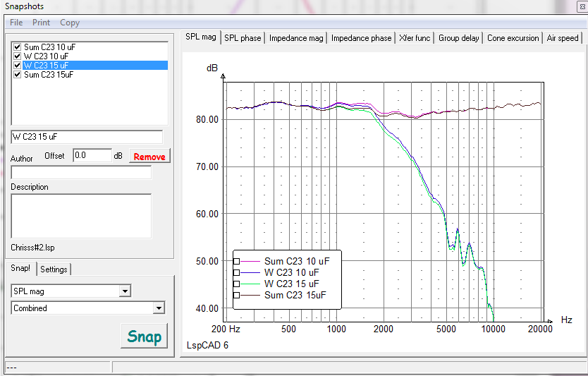Uncheck the Sum C23 15uF snapshot checkbox
Viewport: 588px width, 376px height.
[x=17, y=75]
